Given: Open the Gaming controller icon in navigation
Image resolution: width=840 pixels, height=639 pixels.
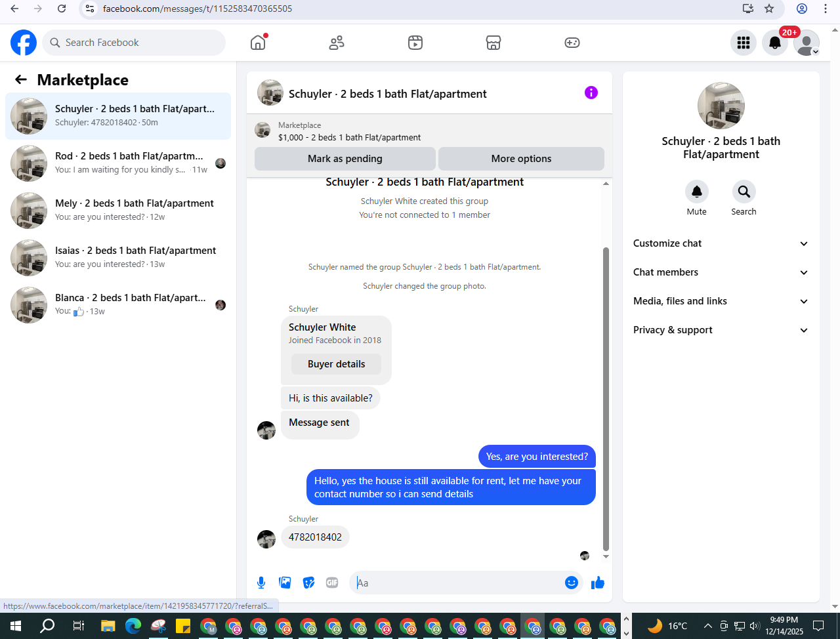Looking at the screenshot, I should click(572, 43).
